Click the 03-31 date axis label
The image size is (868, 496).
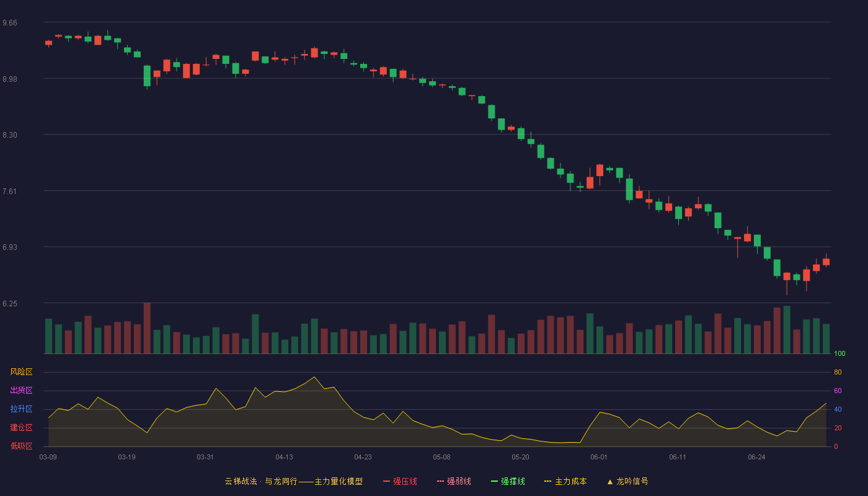click(x=205, y=457)
